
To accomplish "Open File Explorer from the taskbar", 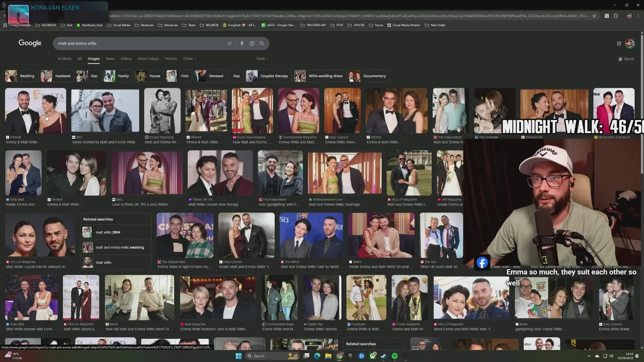I will point(328,356).
